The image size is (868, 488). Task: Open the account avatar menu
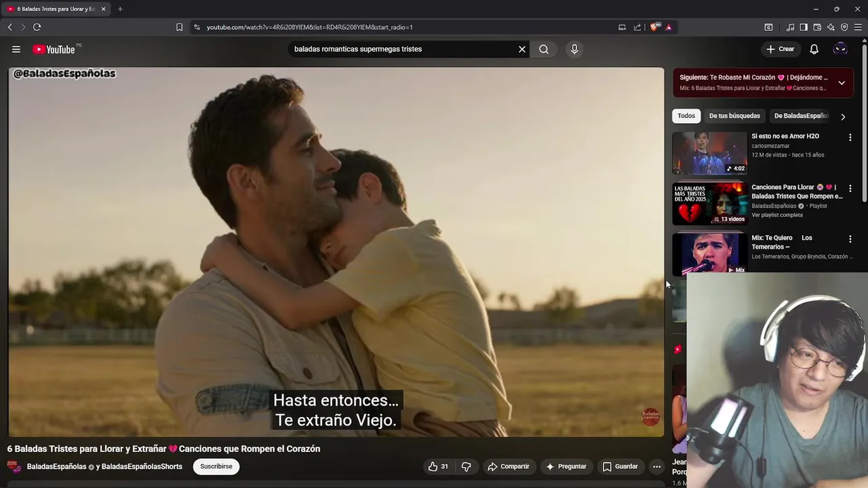(840, 49)
